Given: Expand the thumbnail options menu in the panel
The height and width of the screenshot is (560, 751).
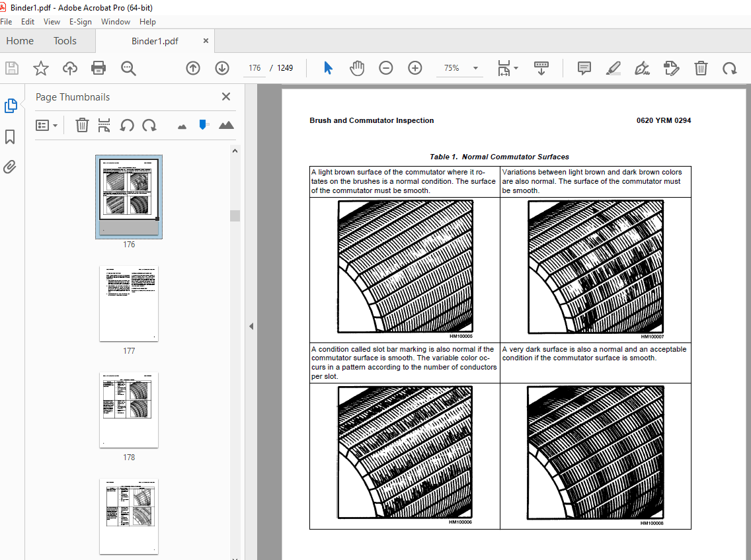Looking at the screenshot, I should click(x=46, y=125).
